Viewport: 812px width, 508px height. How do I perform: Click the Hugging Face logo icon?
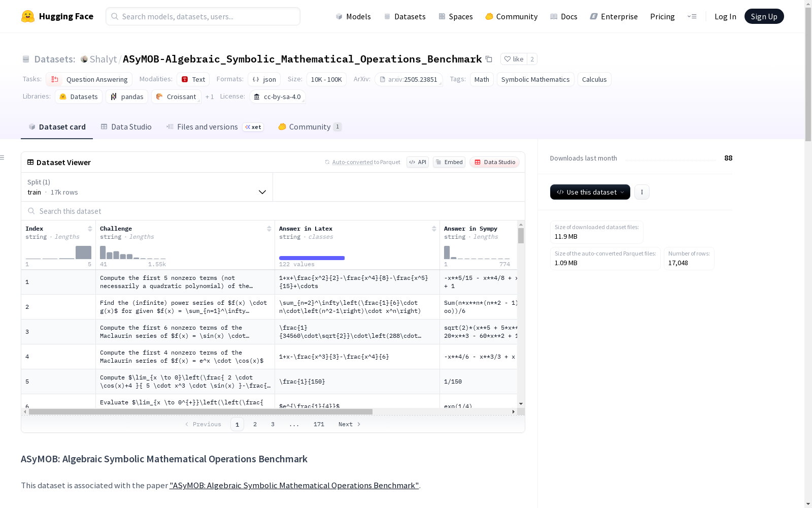click(x=28, y=16)
